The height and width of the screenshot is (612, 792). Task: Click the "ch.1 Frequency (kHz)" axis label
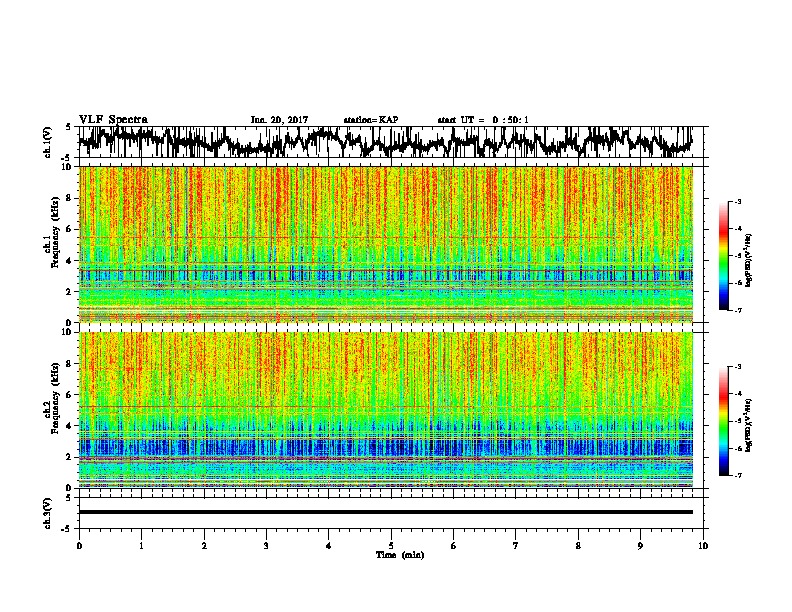click(52, 233)
